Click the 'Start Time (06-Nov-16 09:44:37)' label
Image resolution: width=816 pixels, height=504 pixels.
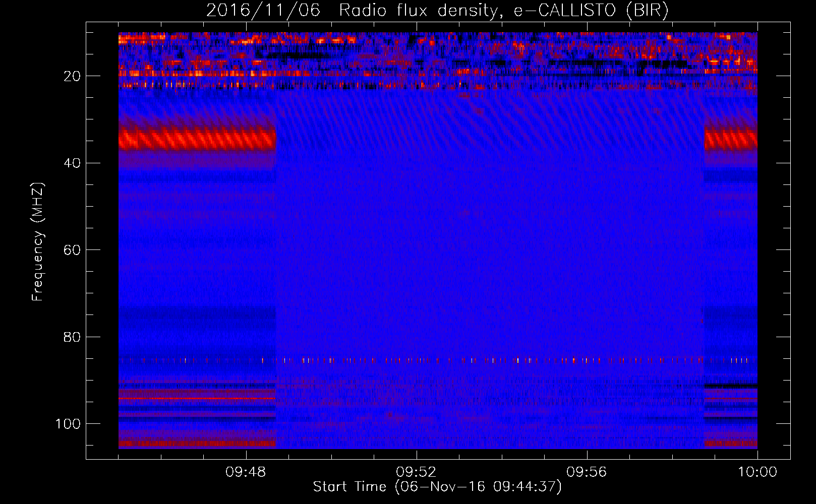click(437, 487)
